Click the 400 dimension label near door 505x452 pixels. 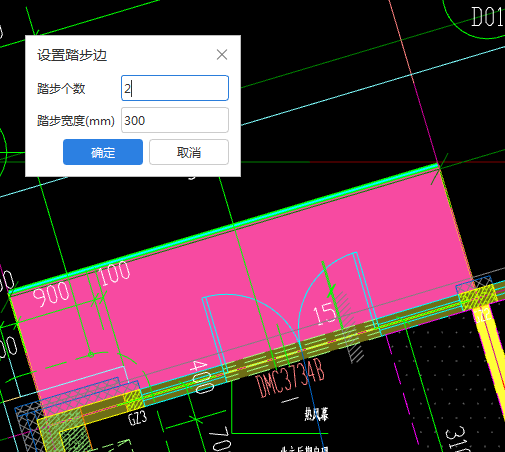click(202, 377)
